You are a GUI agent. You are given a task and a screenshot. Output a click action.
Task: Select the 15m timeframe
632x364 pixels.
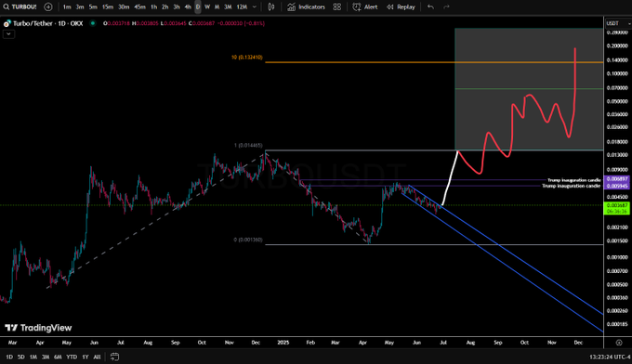point(108,6)
